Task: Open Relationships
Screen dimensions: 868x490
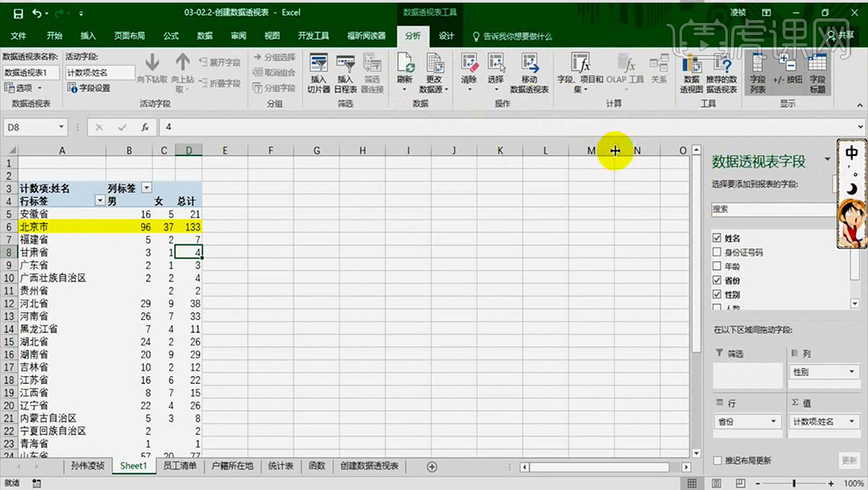Action: click(x=658, y=69)
